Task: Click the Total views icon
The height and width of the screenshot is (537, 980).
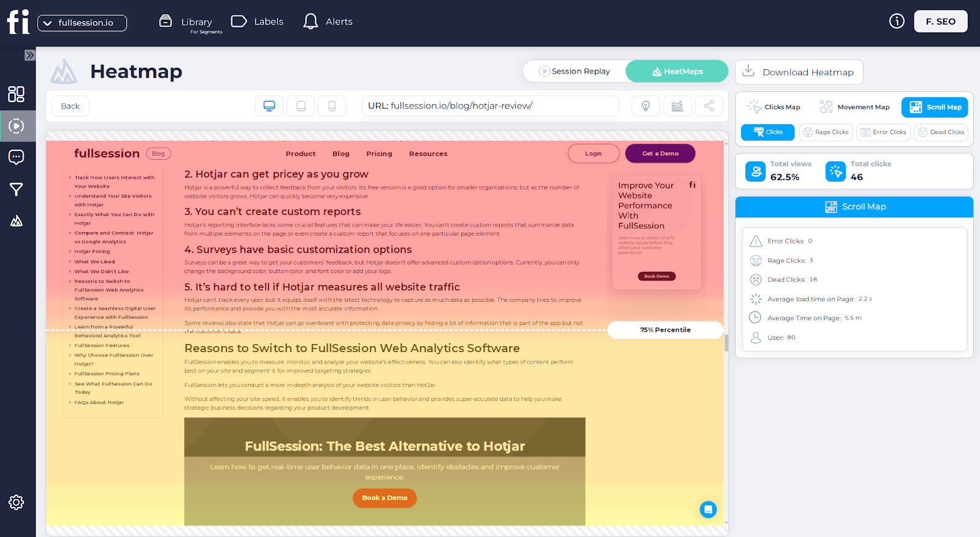Action: click(x=755, y=171)
